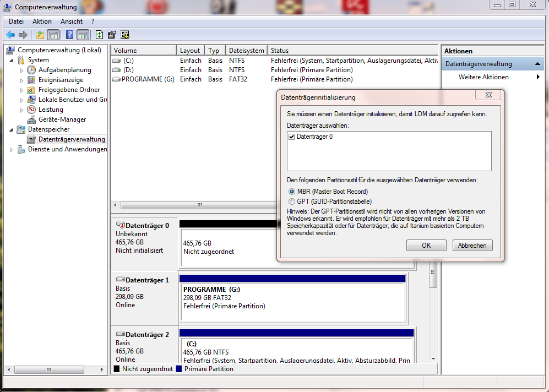The width and height of the screenshot is (549, 392).
Task: Select Ereignisanzeige in the console tree
Action: tap(61, 80)
